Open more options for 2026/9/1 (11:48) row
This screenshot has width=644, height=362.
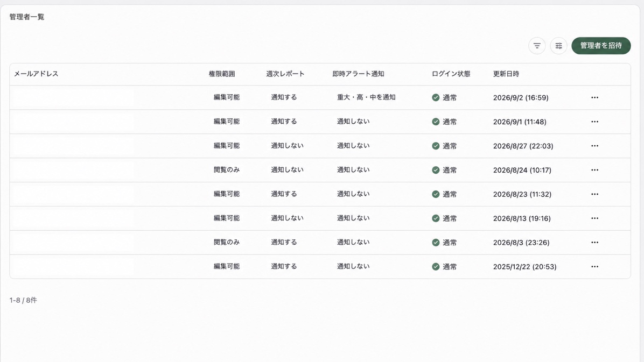pos(594,122)
